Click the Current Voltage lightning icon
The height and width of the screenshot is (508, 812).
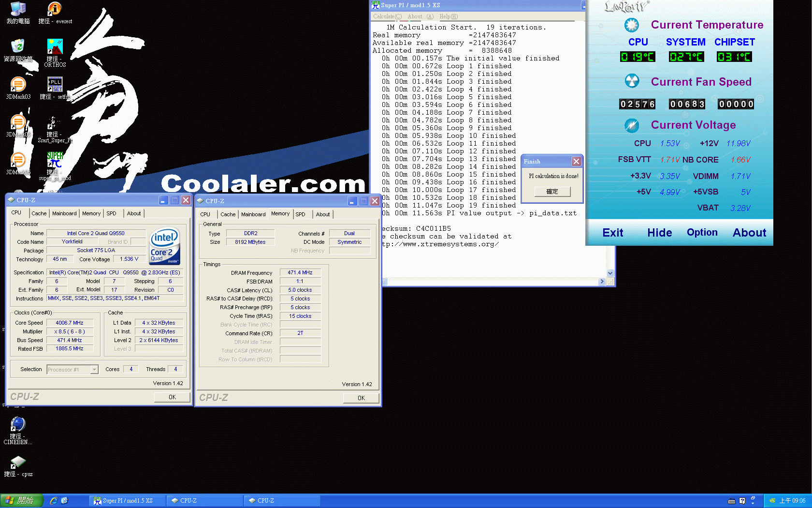point(631,125)
